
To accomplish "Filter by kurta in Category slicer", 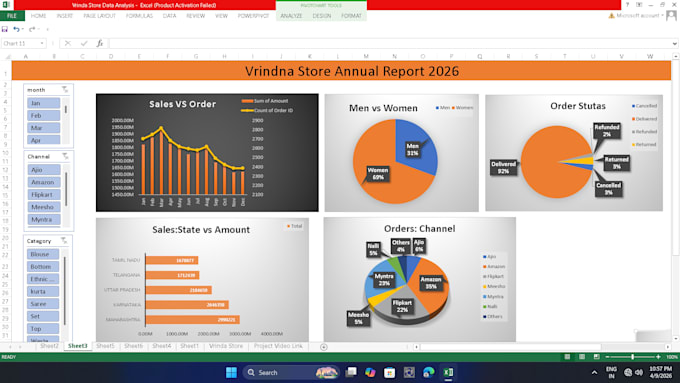I will pos(43,291).
